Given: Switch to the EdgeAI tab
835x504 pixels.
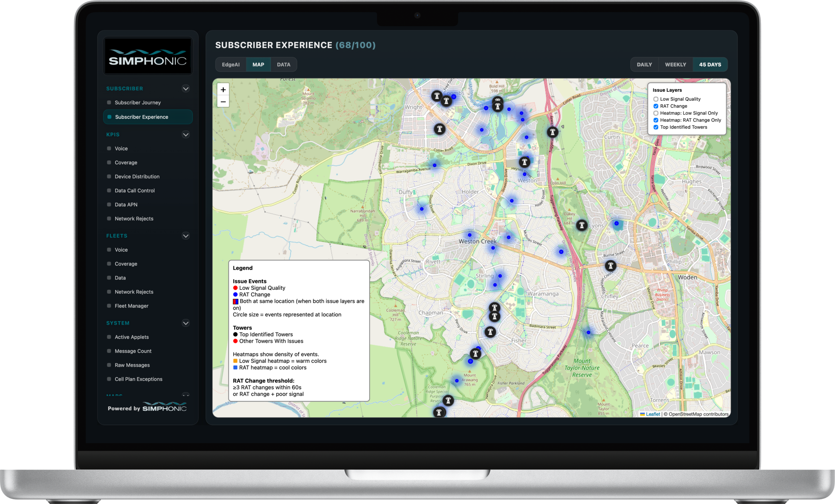Looking at the screenshot, I should (x=230, y=65).
